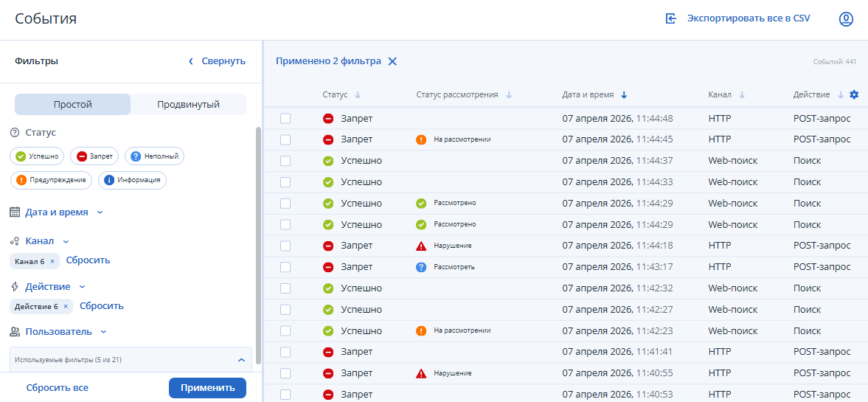Click the Событий: 441 counter
The height and width of the screenshot is (402, 868).
835,62
